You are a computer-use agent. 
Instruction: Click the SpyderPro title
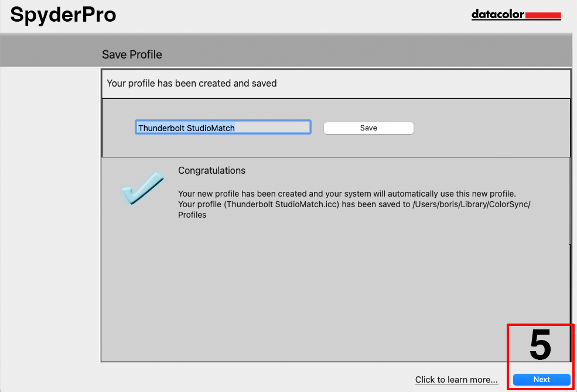coord(63,15)
